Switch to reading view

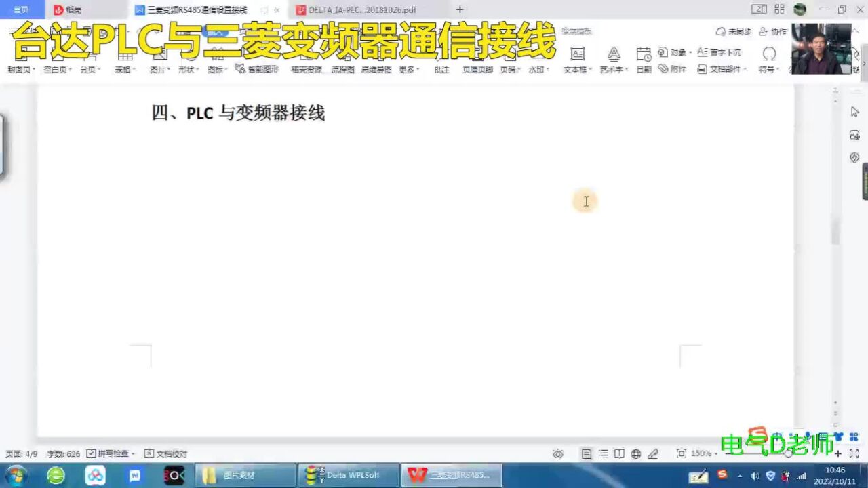619,454
